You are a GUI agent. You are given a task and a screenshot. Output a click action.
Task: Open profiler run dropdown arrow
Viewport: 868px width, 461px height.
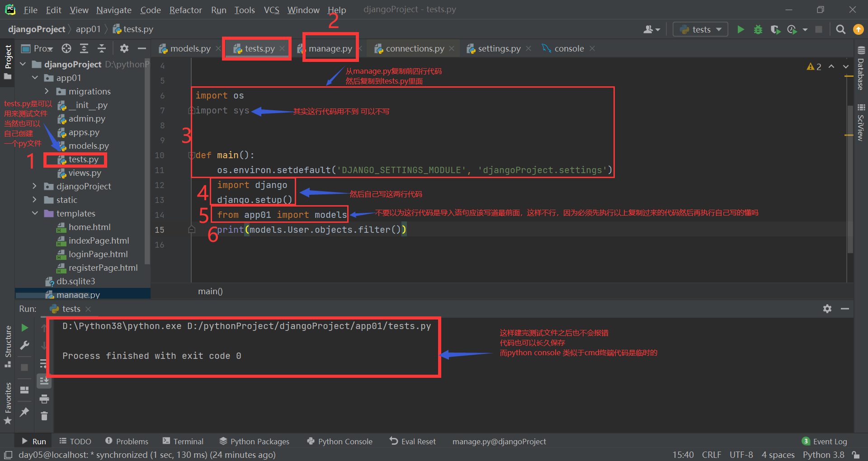805,29
